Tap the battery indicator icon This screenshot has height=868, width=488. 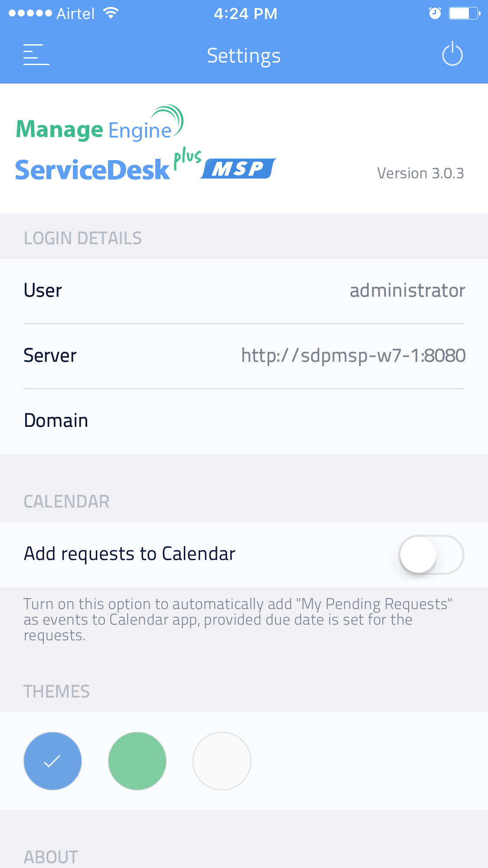click(464, 13)
